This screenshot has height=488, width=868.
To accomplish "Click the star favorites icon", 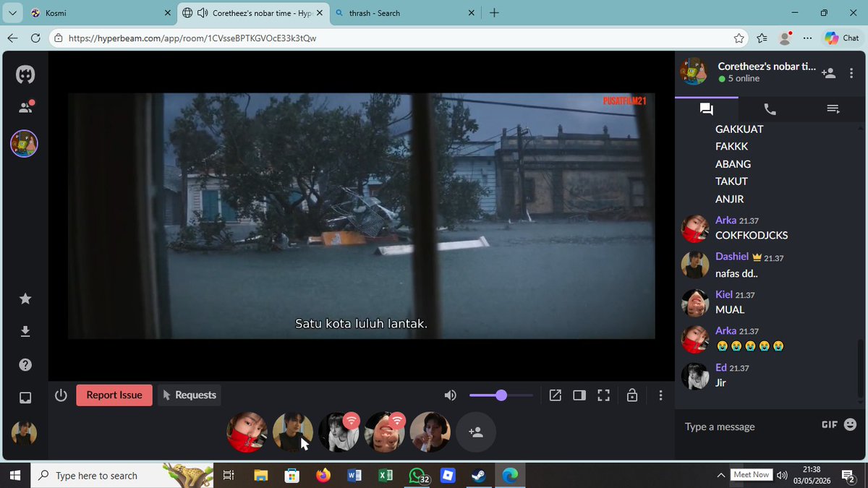I will point(25,299).
